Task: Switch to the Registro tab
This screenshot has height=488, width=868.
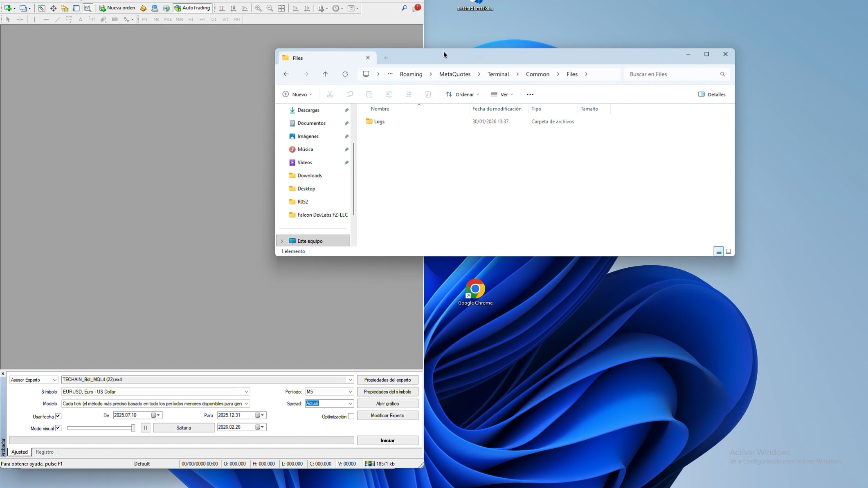Action: (x=45, y=452)
